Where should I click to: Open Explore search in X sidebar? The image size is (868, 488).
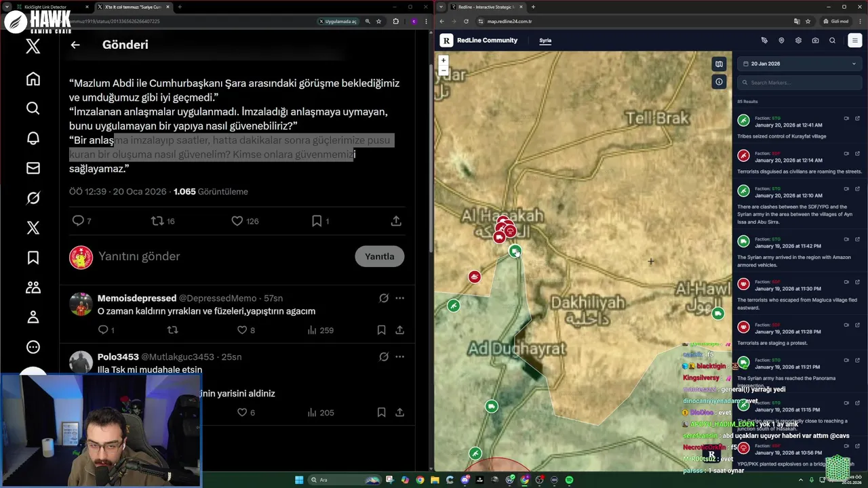(33, 108)
